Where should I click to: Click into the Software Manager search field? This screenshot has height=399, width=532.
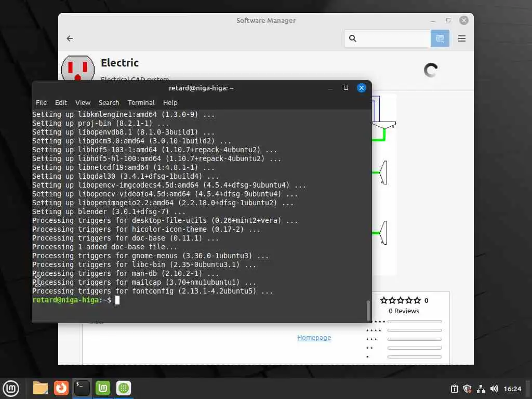tap(388, 38)
